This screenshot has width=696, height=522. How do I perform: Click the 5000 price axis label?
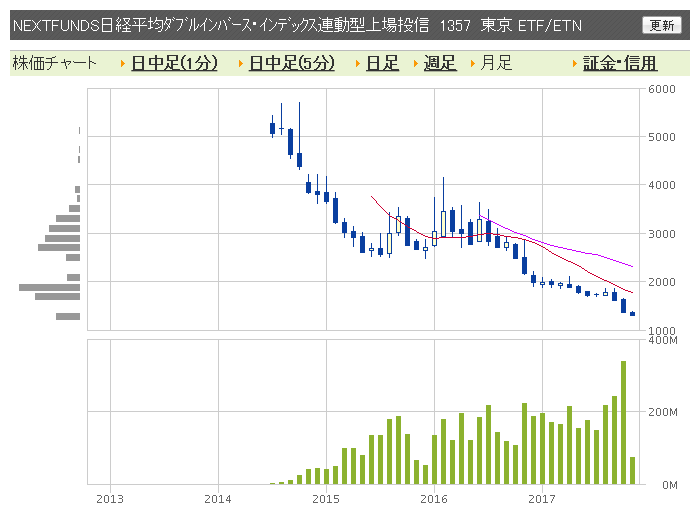pos(661,137)
